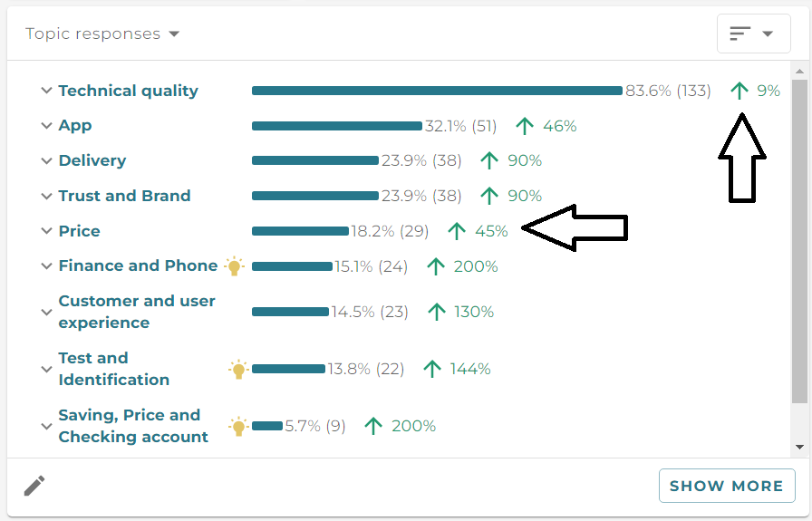The width and height of the screenshot is (812, 521).
Task: Click the scrollbar up arrow
Action: (x=799, y=71)
